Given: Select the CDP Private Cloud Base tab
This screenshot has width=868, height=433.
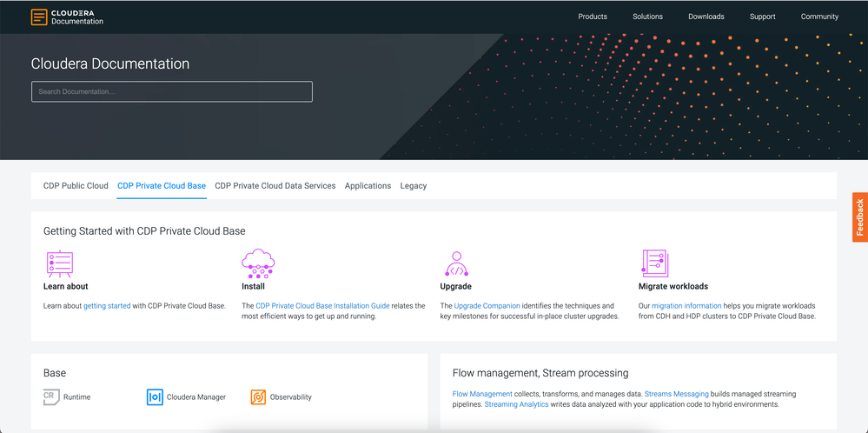Looking at the screenshot, I should [162, 186].
